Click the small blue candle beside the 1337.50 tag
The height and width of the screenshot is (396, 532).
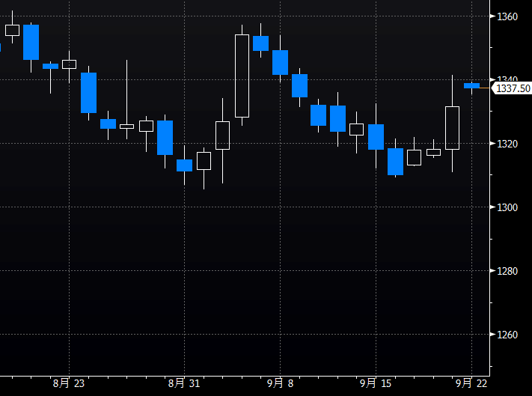[471, 85]
